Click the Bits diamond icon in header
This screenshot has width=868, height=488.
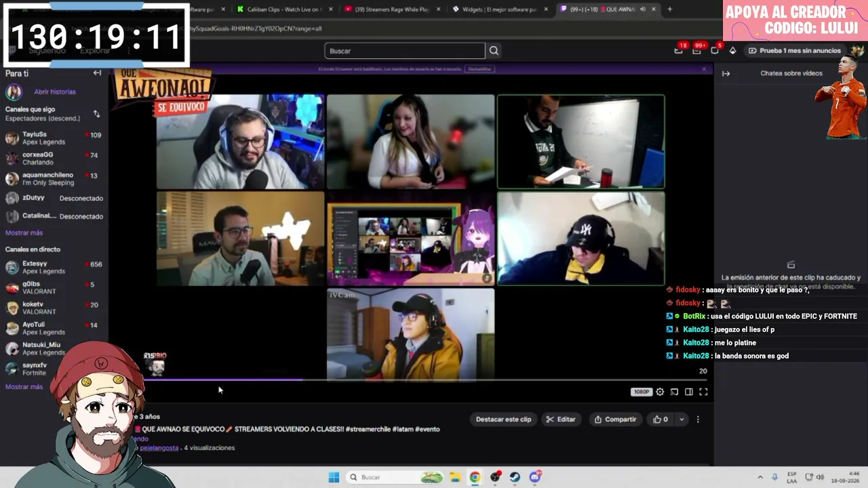[732, 51]
